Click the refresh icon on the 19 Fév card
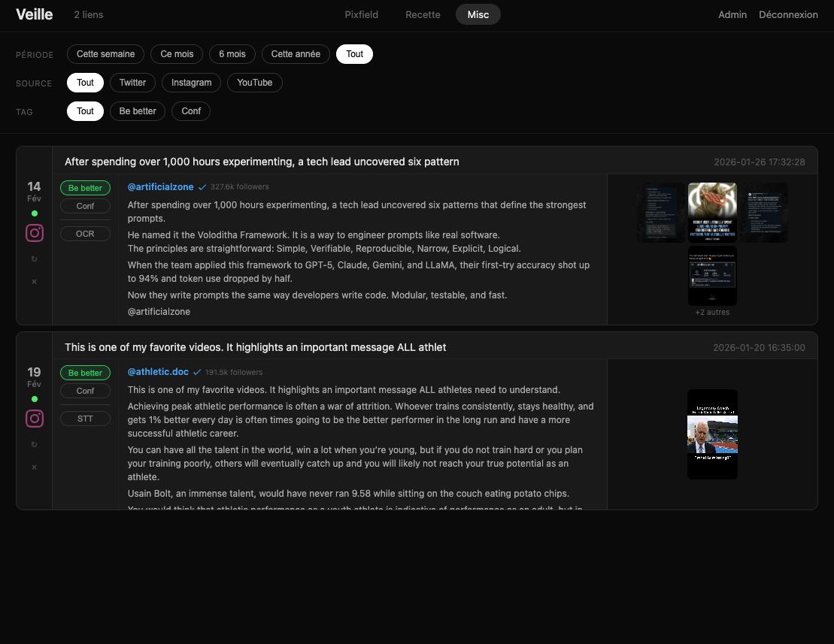834x644 pixels. [x=34, y=444]
